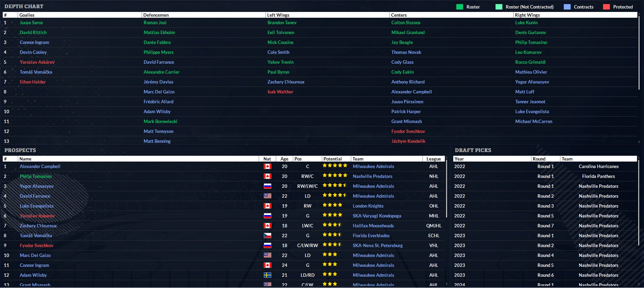Click Czech flag in Tomáš Vomáčka's prospect row
Image resolution: width=644 pixels, height=288 pixels.
point(267,236)
